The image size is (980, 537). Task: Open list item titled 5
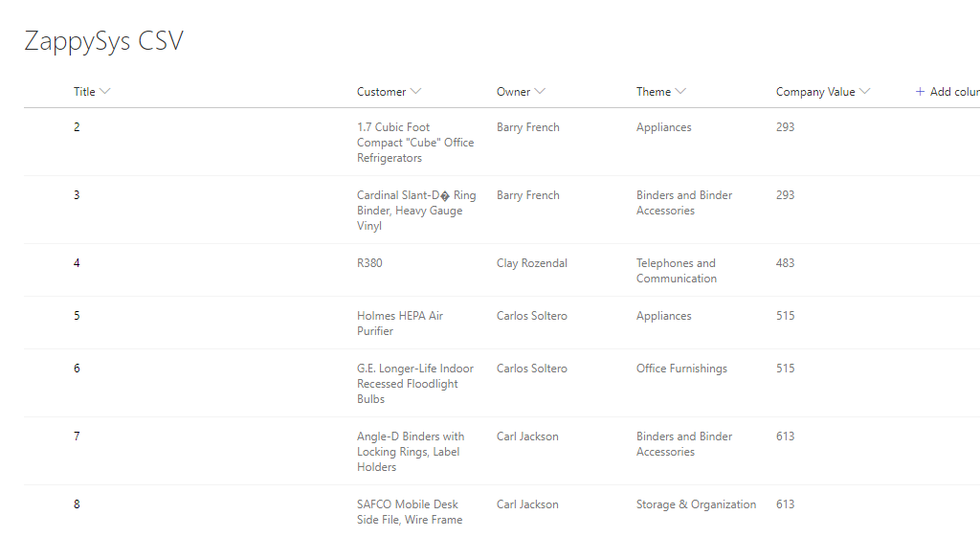click(78, 316)
